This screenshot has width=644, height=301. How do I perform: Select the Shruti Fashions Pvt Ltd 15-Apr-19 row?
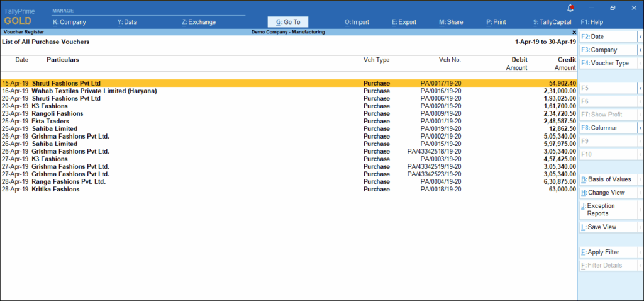[289, 83]
